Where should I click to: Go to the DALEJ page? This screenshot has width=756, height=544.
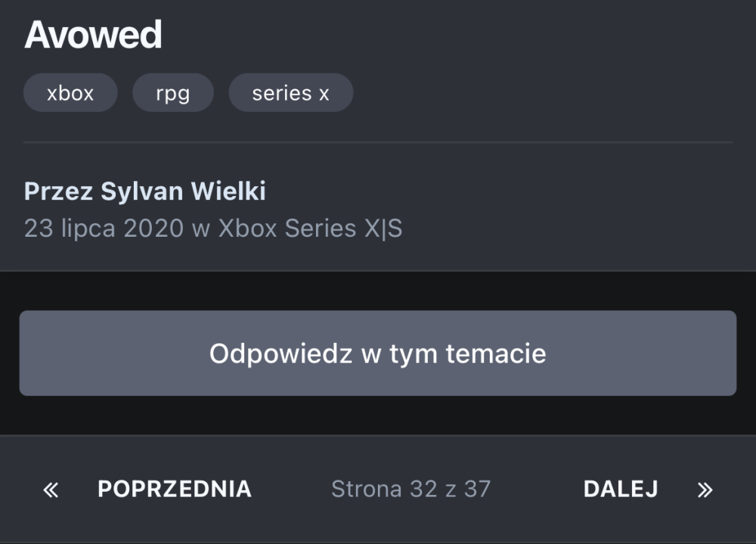click(621, 489)
